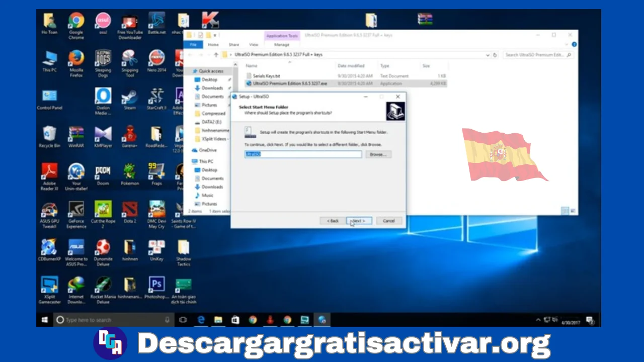This screenshot has width=644, height=362.
Task: Open KMPlayer desktop shortcut
Action: (x=103, y=137)
